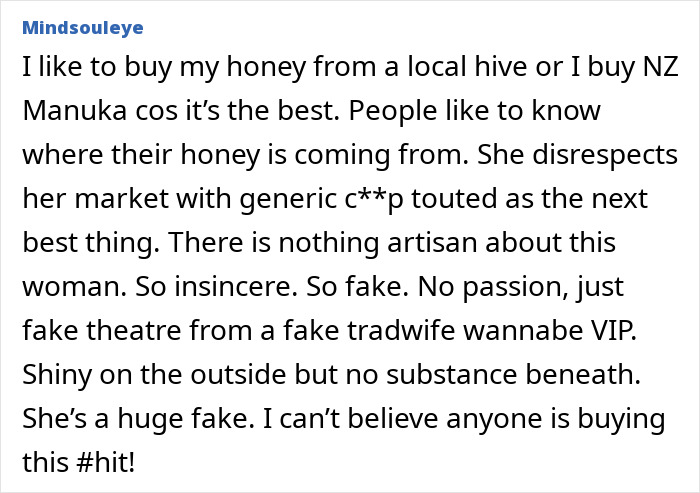700x493 pixels.
Task: Click the word "generic" in the comment
Action: (x=288, y=199)
